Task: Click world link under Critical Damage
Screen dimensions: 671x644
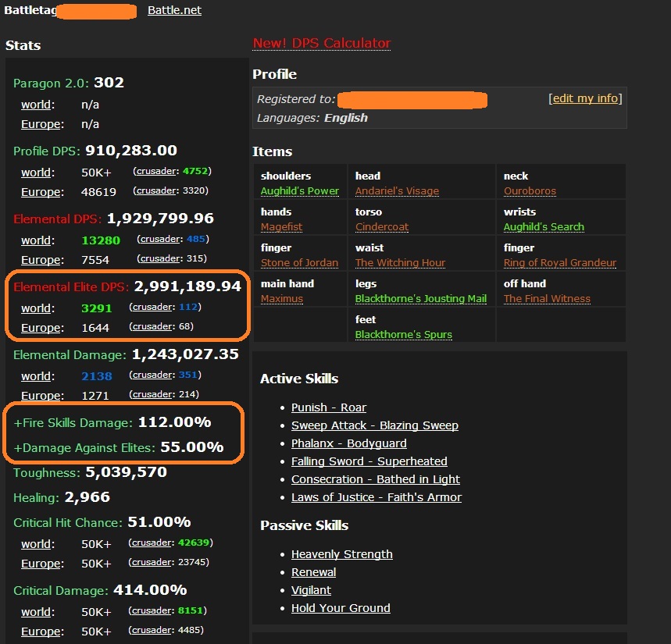Action: [36, 612]
